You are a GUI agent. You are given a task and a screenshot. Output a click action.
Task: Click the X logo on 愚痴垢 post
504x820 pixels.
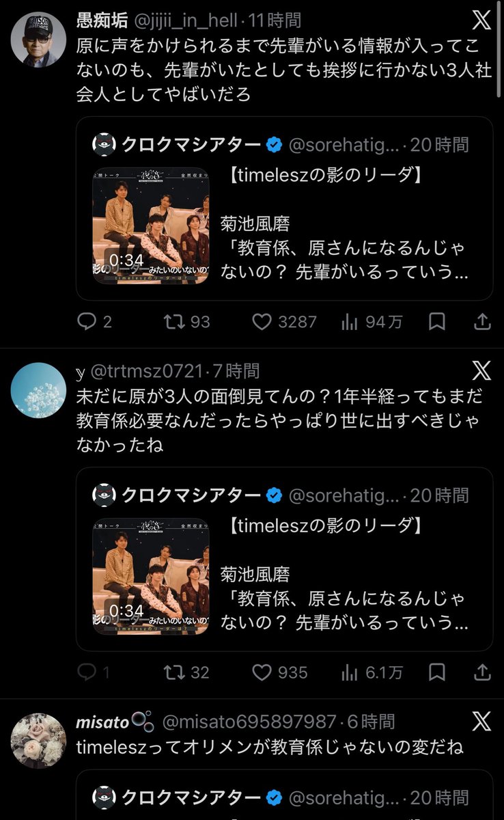pos(481,20)
